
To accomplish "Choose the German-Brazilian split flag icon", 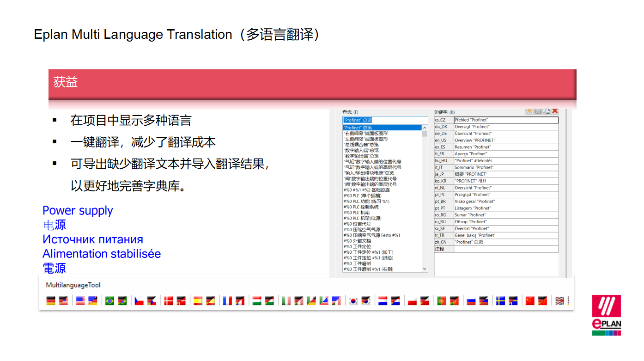I will [122, 301].
